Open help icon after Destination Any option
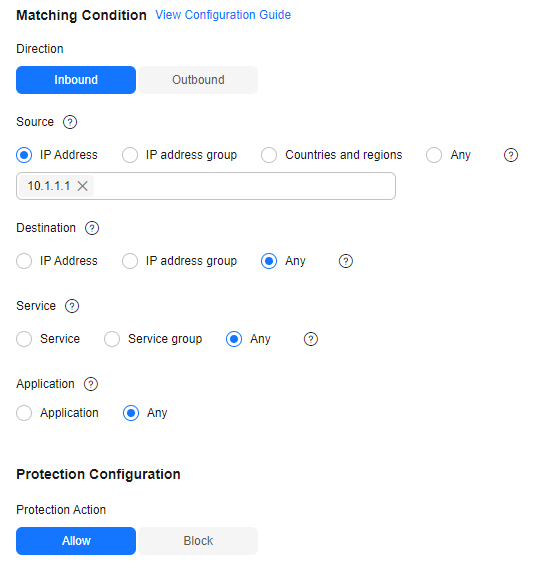Viewport: 558px width, 569px height. click(346, 261)
